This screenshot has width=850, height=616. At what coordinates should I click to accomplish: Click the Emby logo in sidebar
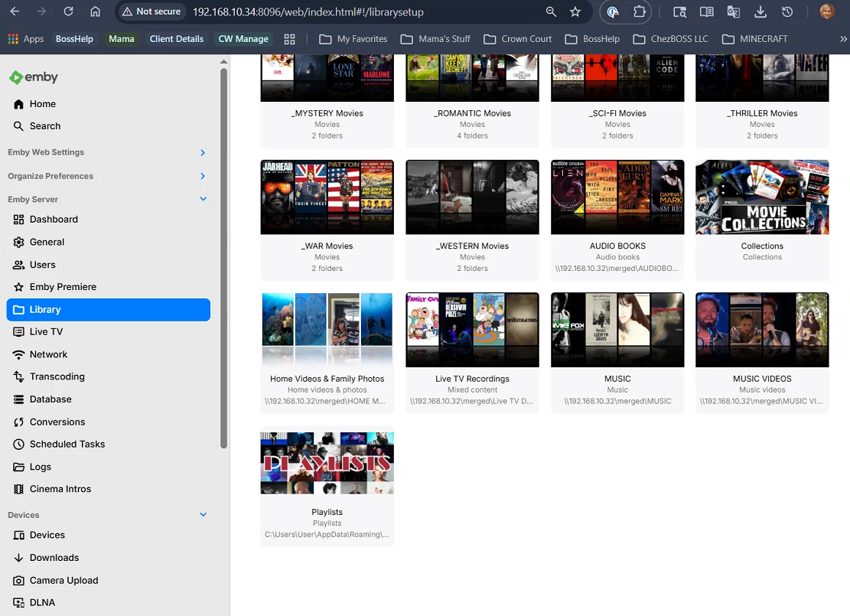click(34, 77)
